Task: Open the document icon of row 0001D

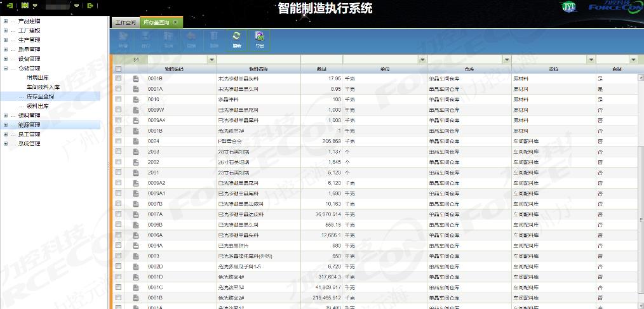Action: (136, 277)
